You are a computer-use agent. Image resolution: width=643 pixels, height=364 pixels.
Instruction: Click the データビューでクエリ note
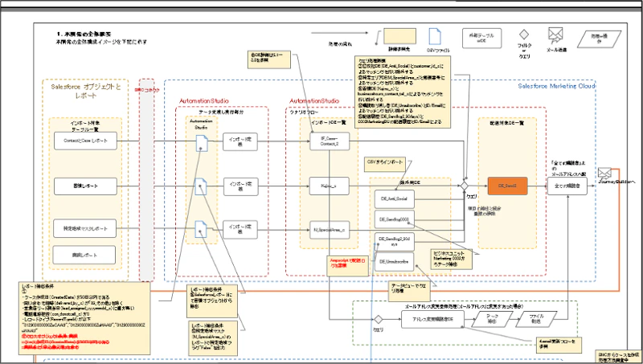409,291
